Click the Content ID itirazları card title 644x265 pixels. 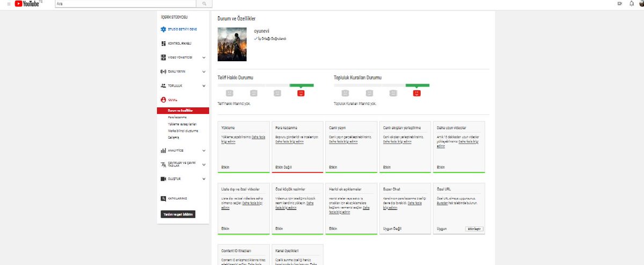tap(236, 251)
